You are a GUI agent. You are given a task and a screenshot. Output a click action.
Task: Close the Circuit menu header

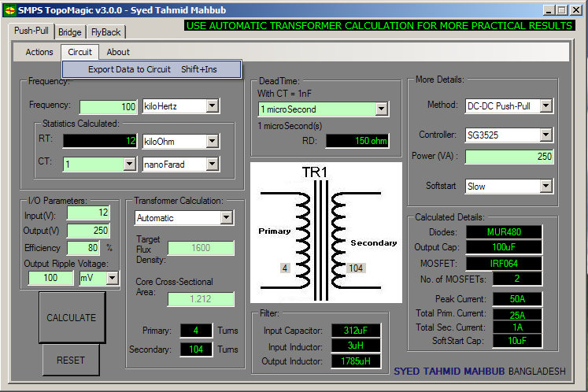[80, 52]
